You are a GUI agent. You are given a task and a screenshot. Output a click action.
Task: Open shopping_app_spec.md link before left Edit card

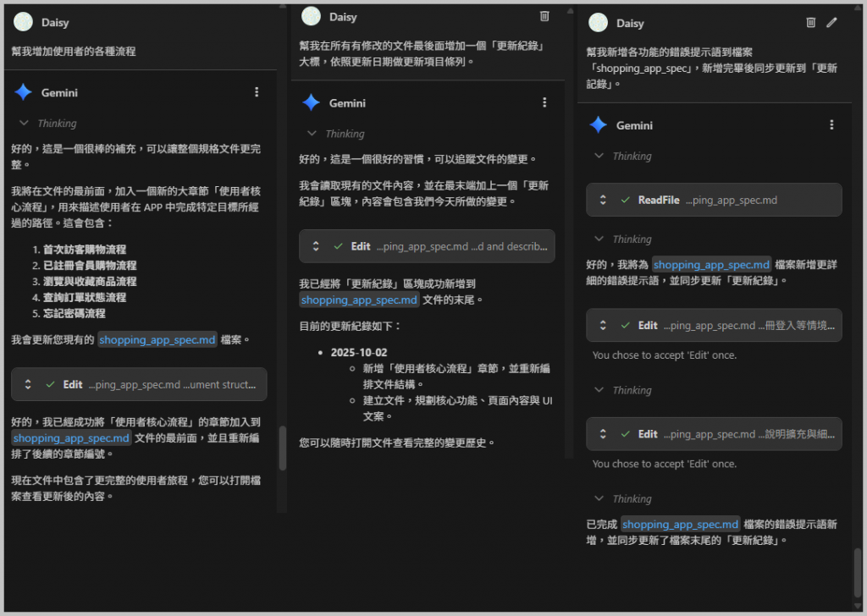[157, 340]
